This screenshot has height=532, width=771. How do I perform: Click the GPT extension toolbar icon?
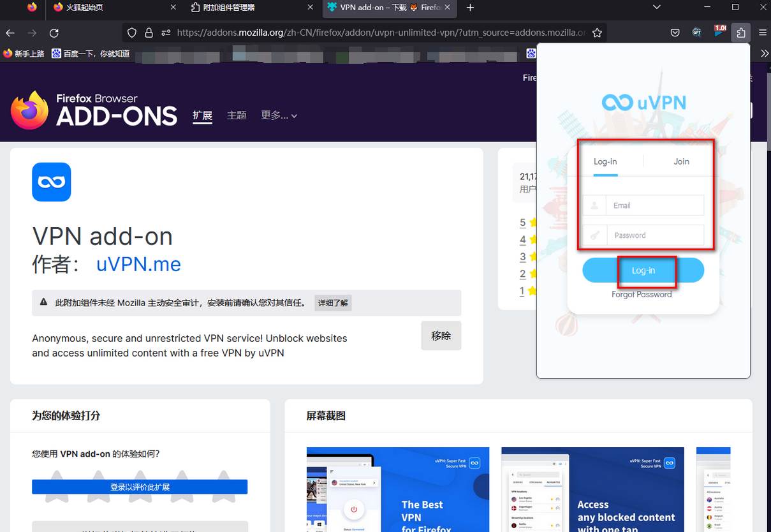[697, 33]
